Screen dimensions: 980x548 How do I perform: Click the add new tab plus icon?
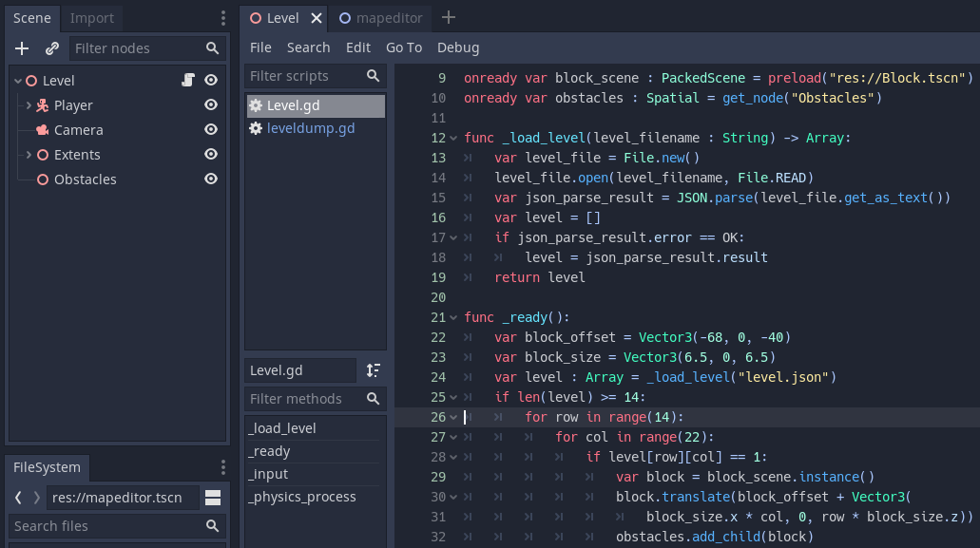click(449, 18)
